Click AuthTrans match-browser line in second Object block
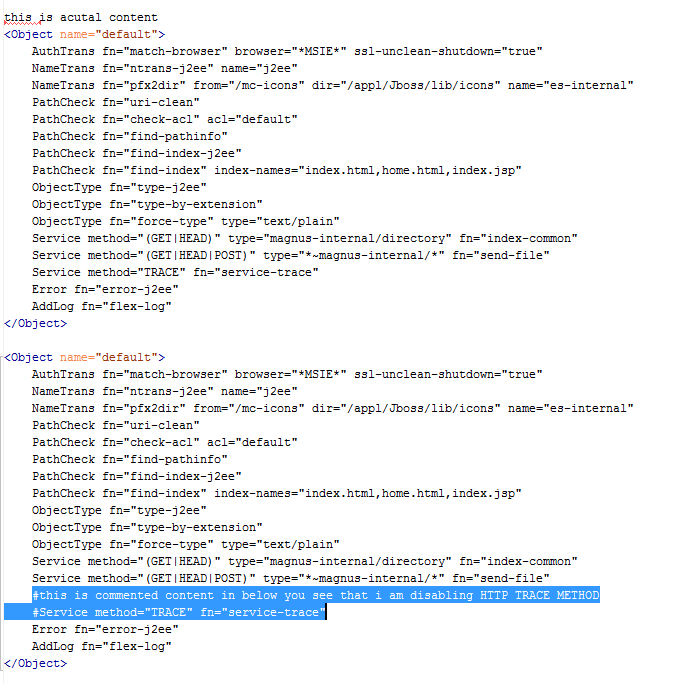The image size is (680, 683). click(287, 375)
